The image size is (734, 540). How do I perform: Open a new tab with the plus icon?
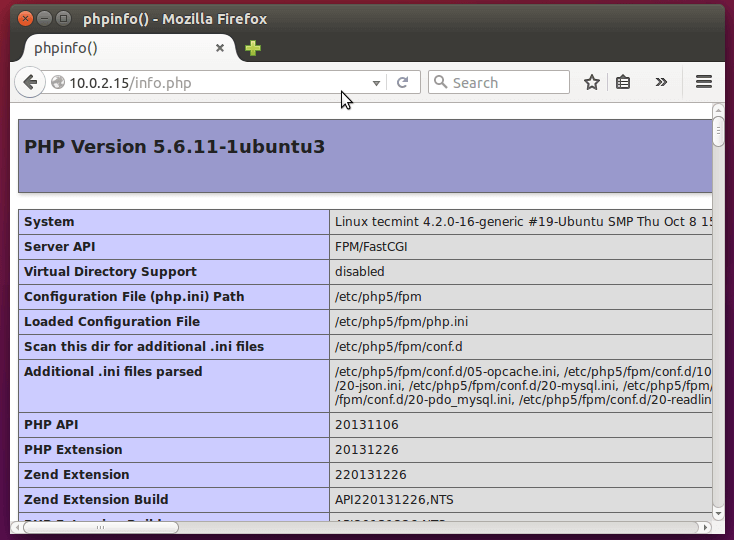[253, 48]
